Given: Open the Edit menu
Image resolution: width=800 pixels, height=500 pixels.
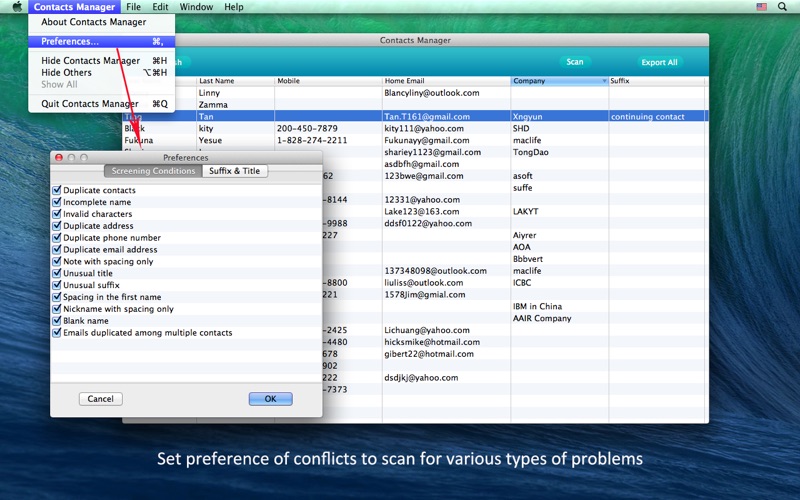Looking at the screenshot, I should 160,7.
